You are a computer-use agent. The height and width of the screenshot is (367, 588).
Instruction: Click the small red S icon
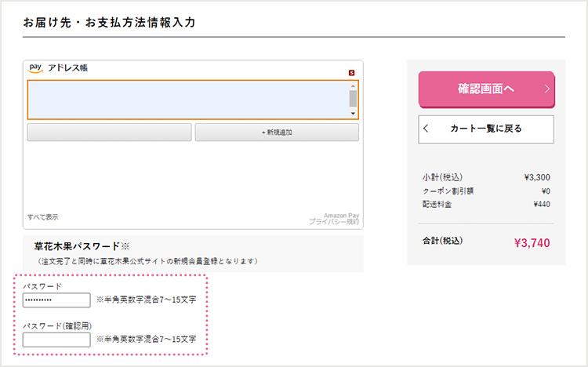click(x=351, y=73)
